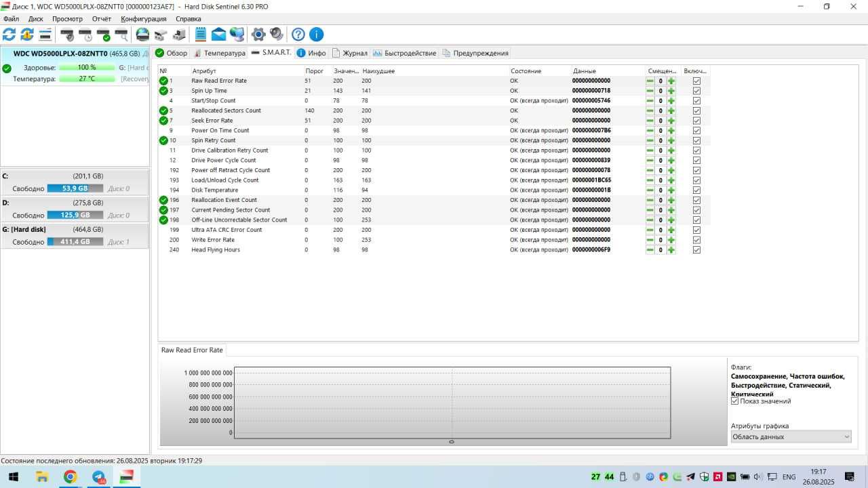This screenshot has width=868, height=488.
Task: Click the green check icon beside Reallocated Sectors Count
Action: tap(163, 110)
